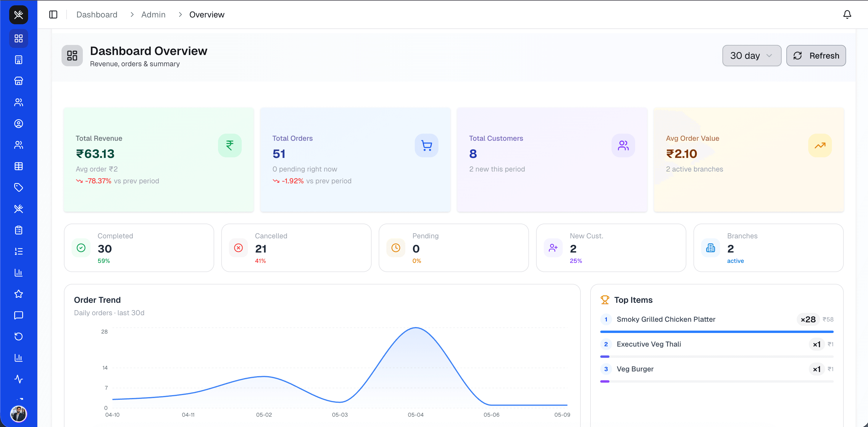Click the 05-02 date label on chart
Viewport: 868px width, 427px height.
[x=264, y=415]
